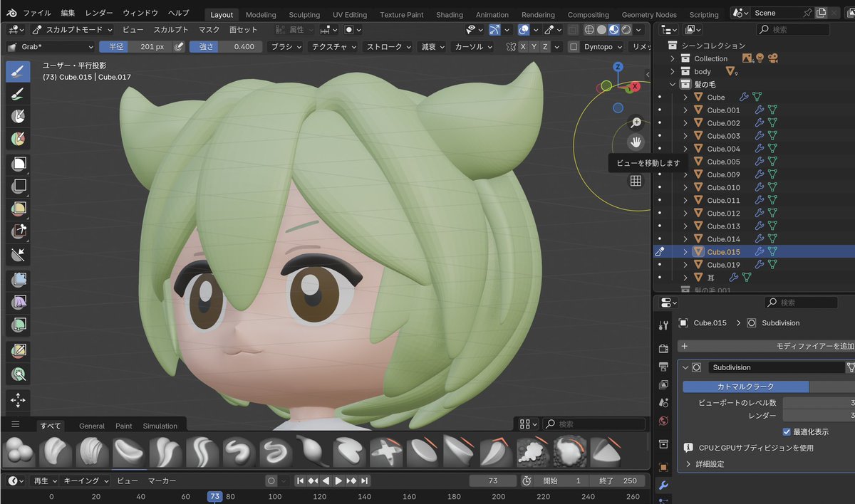
Task: Switch to wireframe viewport shading
Action: pos(589,30)
